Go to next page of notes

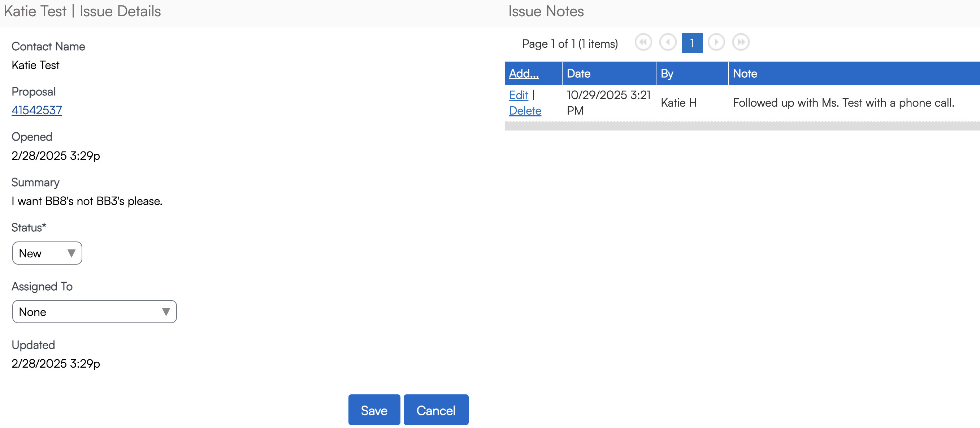tap(716, 42)
